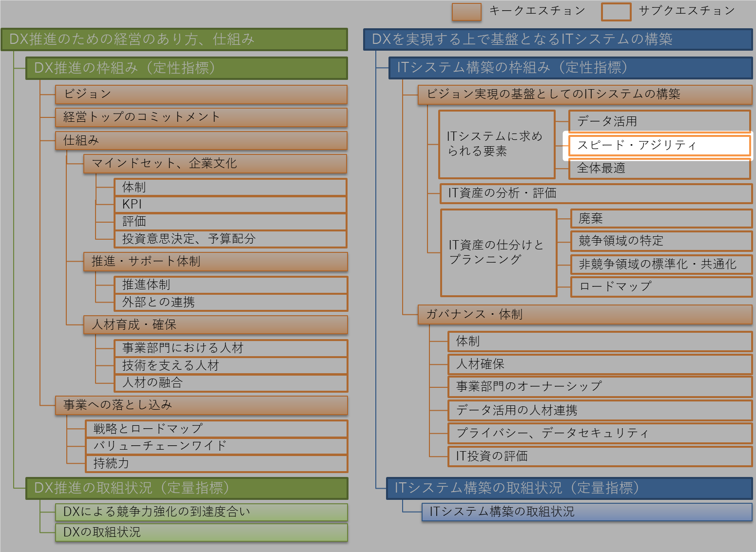Select the ビジョン item
The width and height of the screenshot is (756, 552).
point(201,94)
